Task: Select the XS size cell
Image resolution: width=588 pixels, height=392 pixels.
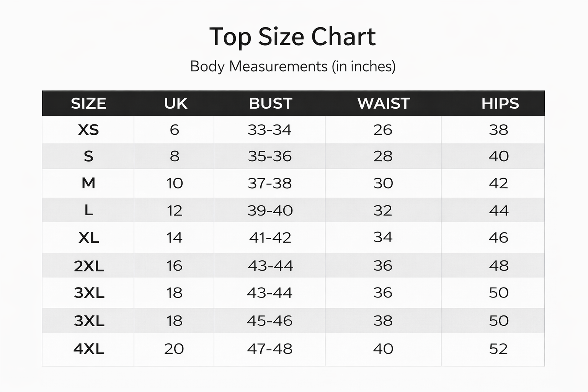Action: (88, 130)
